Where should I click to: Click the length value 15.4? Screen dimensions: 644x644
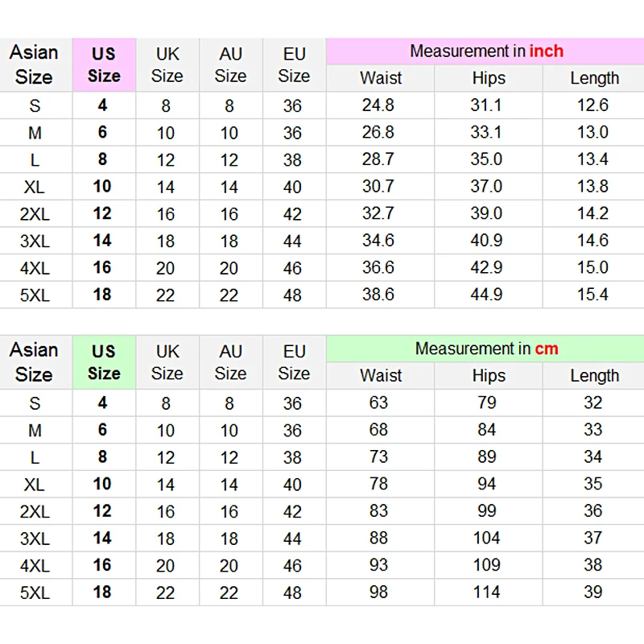pyautogui.click(x=592, y=295)
